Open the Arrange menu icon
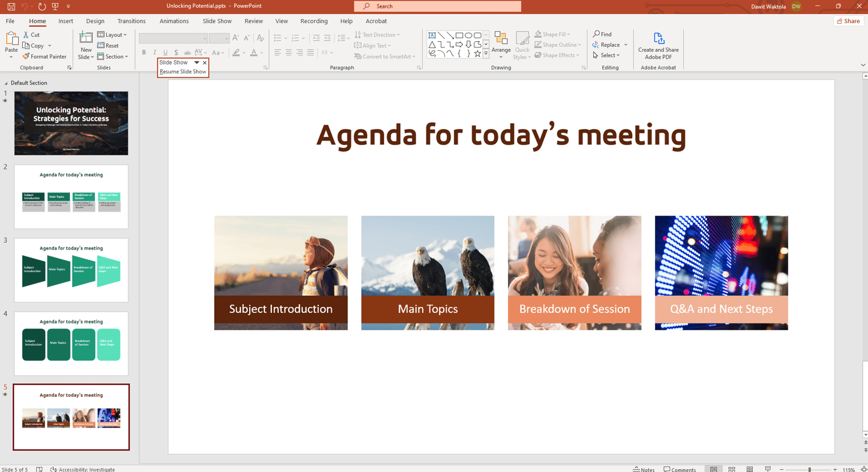The height and width of the screenshot is (472, 868). tap(501, 39)
